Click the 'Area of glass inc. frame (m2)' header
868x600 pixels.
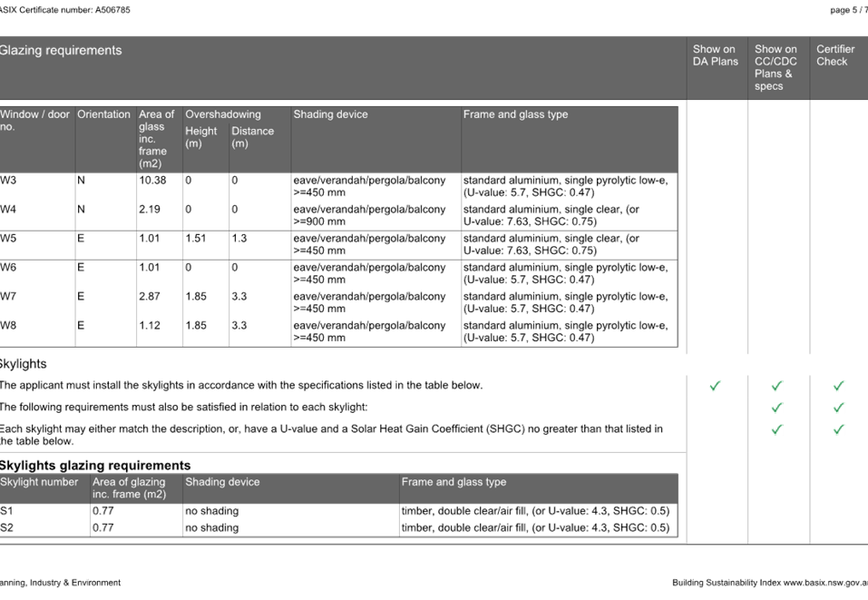pos(156,139)
